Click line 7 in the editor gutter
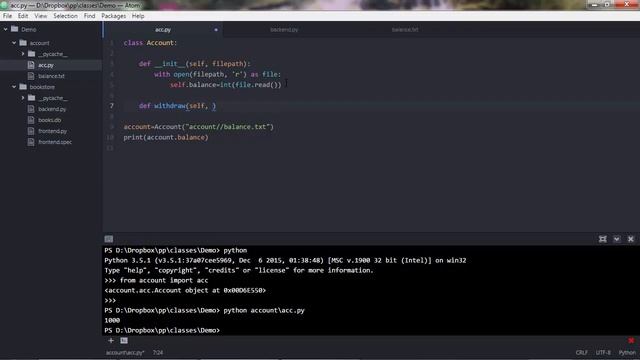640x360 pixels. [112, 106]
